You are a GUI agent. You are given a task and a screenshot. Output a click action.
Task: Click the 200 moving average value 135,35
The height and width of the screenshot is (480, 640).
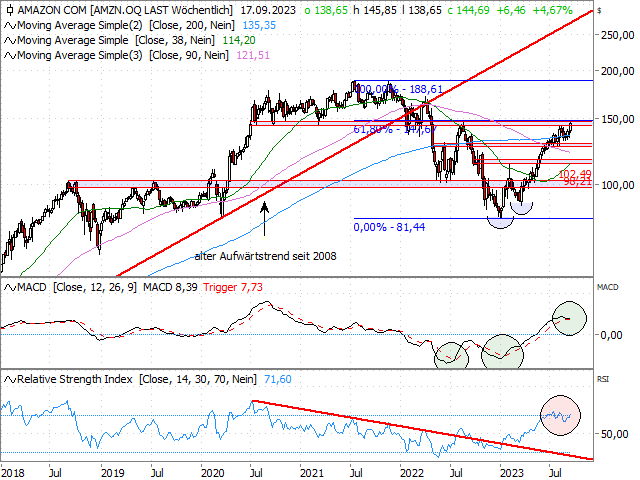pos(259,25)
